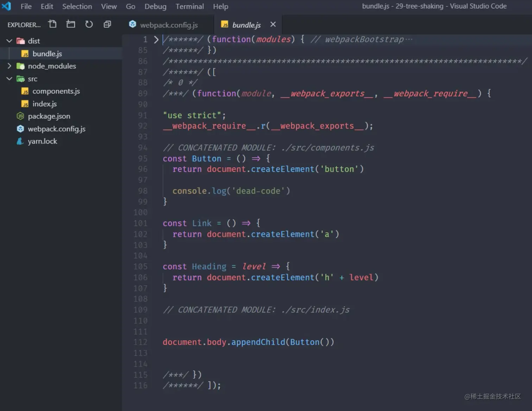Image resolution: width=532 pixels, height=411 pixels.
Task: Click the JS icon beside components.js
Action: pyautogui.click(x=25, y=91)
